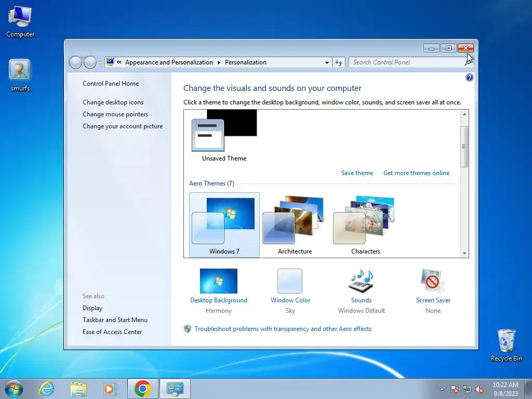Minimize the Personalization window
Image resolution: width=532 pixels, height=399 pixels.
tap(431, 48)
